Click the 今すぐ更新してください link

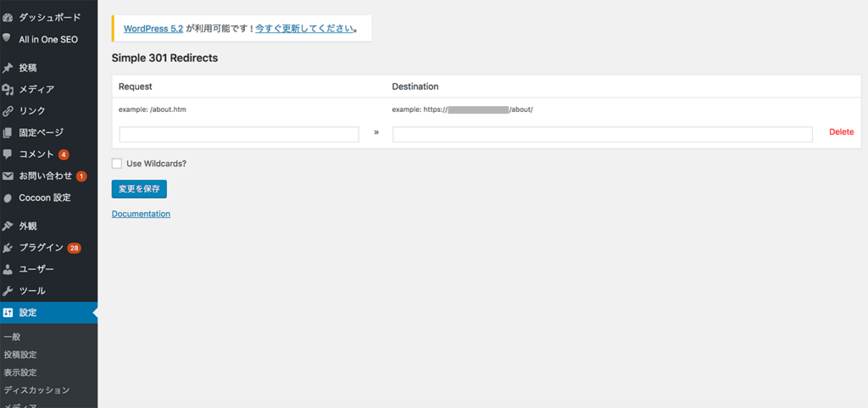coord(304,29)
